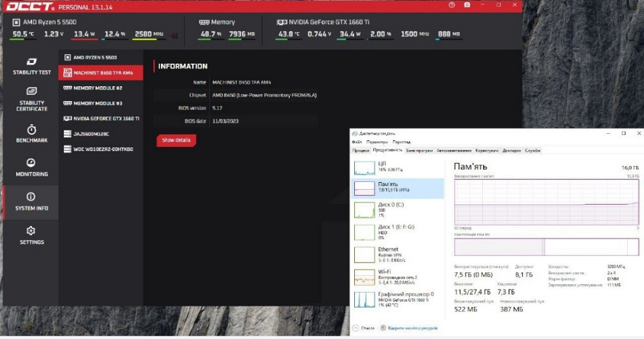Screen dimensions: 644x339
Task: Click the BIOS version value 5.17
Action: [217, 108]
